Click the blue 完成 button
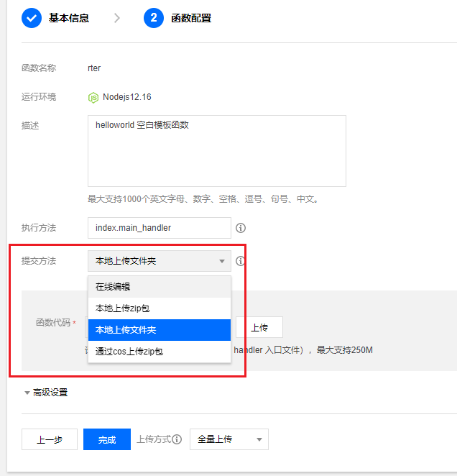This screenshot has width=457, height=476. (107, 439)
